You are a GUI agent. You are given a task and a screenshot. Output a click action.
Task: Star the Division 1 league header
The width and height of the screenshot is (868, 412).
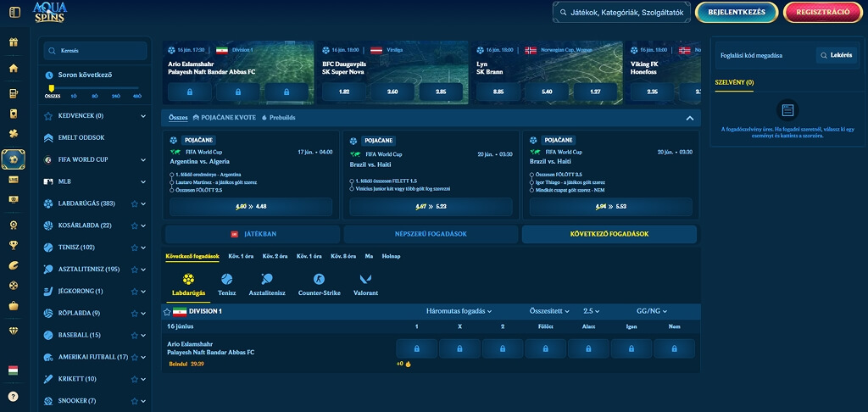pyautogui.click(x=167, y=312)
